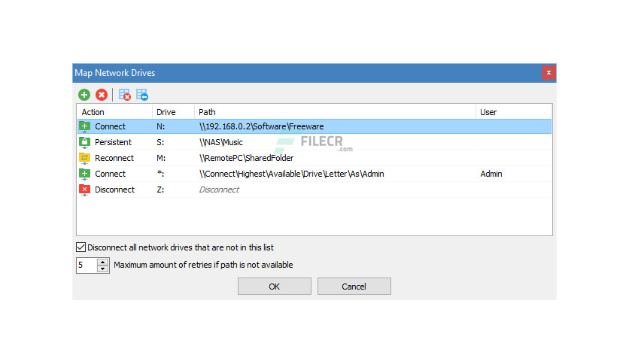The width and height of the screenshot is (629, 364).
Task: Click the N: drive cell
Action: click(160, 126)
